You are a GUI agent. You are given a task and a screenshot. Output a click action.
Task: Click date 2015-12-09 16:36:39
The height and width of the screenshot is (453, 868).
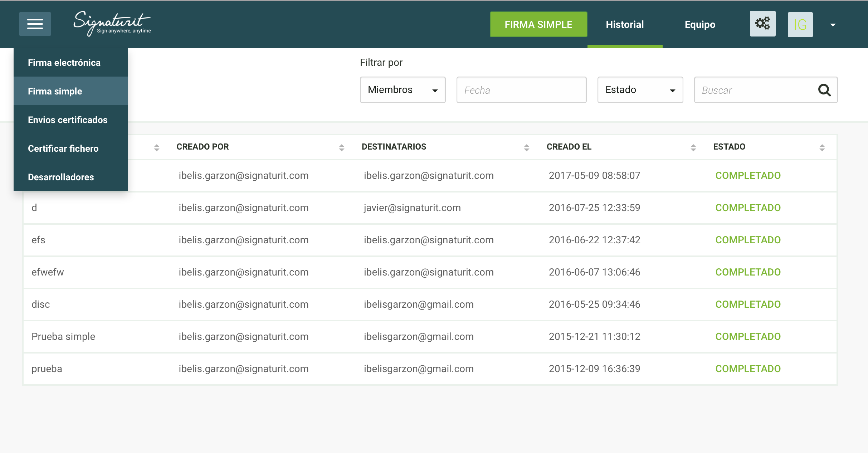(x=595, y=369)
